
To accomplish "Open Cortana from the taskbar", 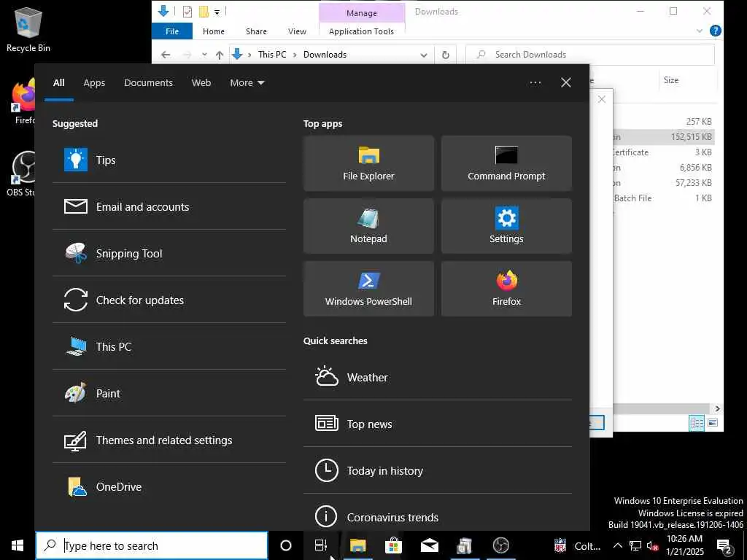I will pos(286,545).
